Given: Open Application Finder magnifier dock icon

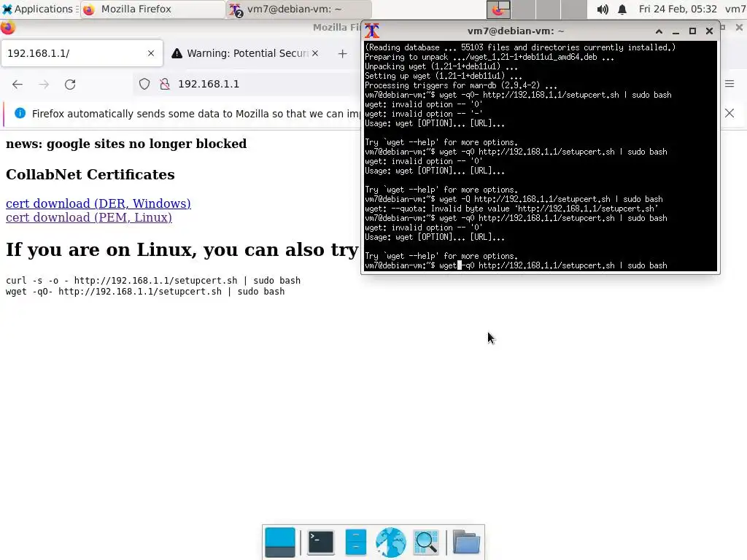Looking at the screenshot, I should [x=426, y=542].
